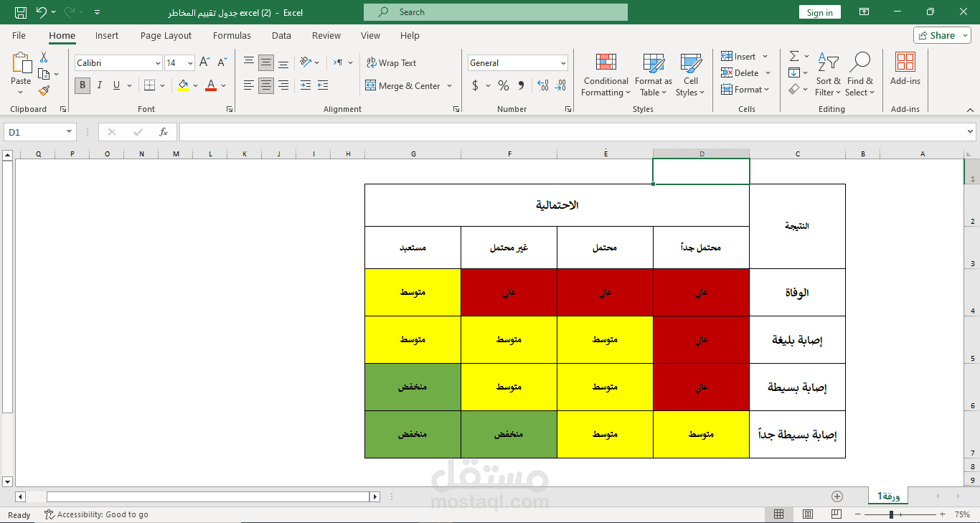Click the Increase Indent icon

tap(322, 85)
